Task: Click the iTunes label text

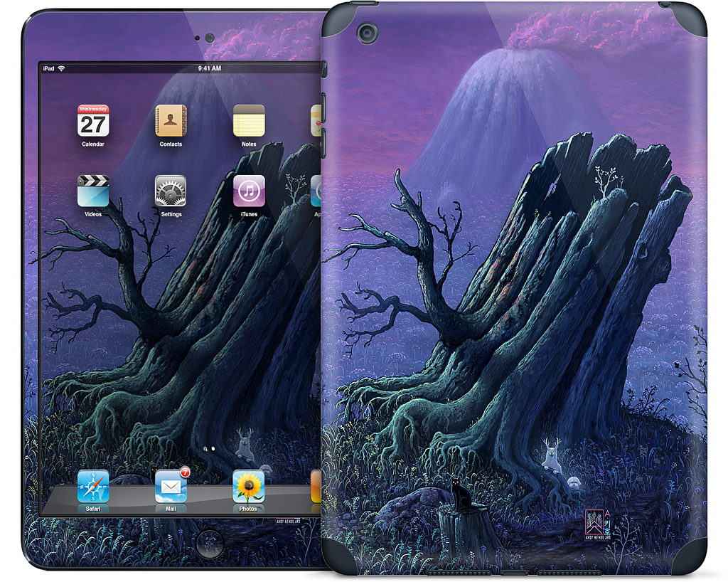Action: (x=249, y=215)
